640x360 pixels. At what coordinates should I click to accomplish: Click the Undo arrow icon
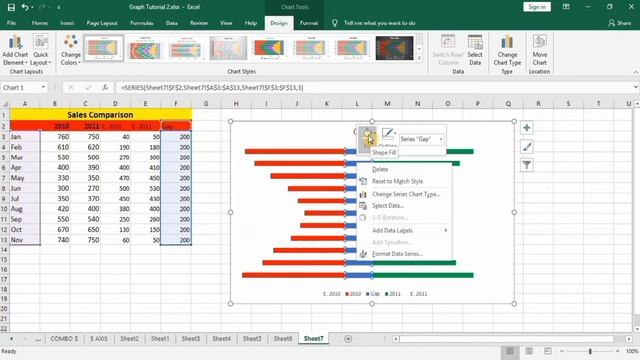pos(25,7)
